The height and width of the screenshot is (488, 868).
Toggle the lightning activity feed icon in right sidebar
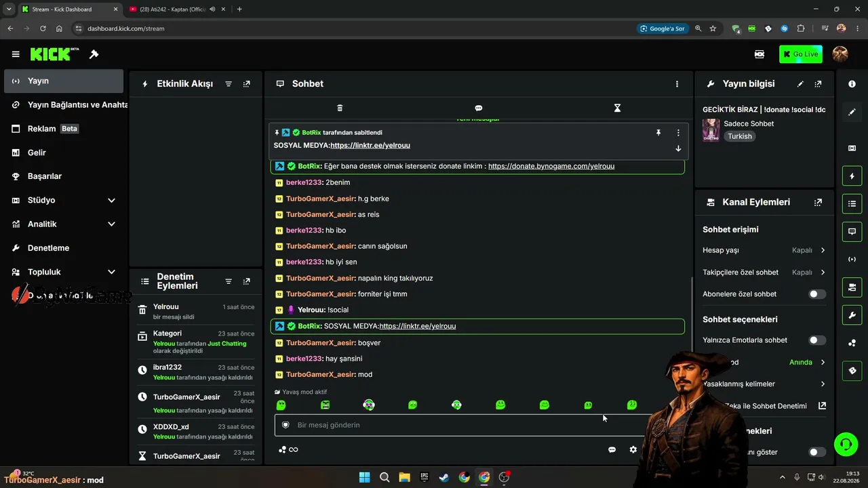tap(852, 176)
